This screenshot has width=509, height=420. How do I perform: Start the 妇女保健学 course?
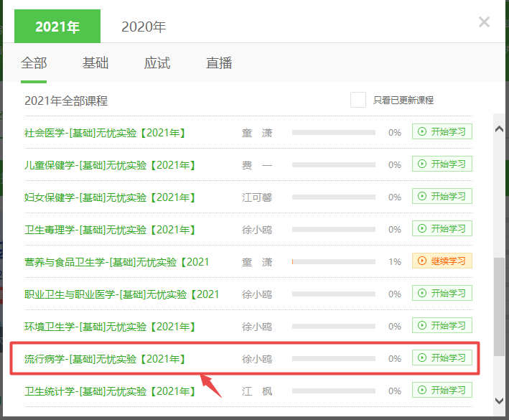[x=442, y=197]
